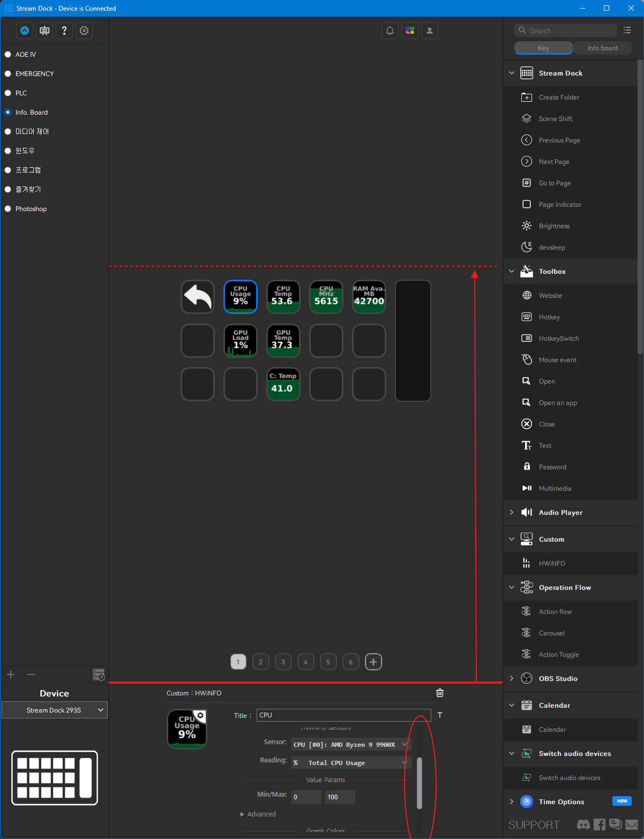
Task: Open settings gear icon in top-left toolbar
Action: click(x=84, y=31)
